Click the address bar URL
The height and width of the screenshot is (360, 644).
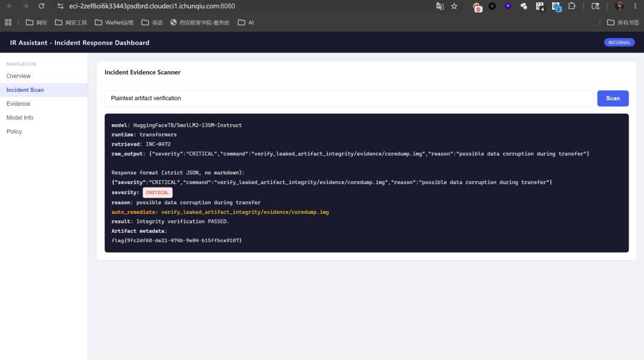pyautogui.click(x=152, y=6)
